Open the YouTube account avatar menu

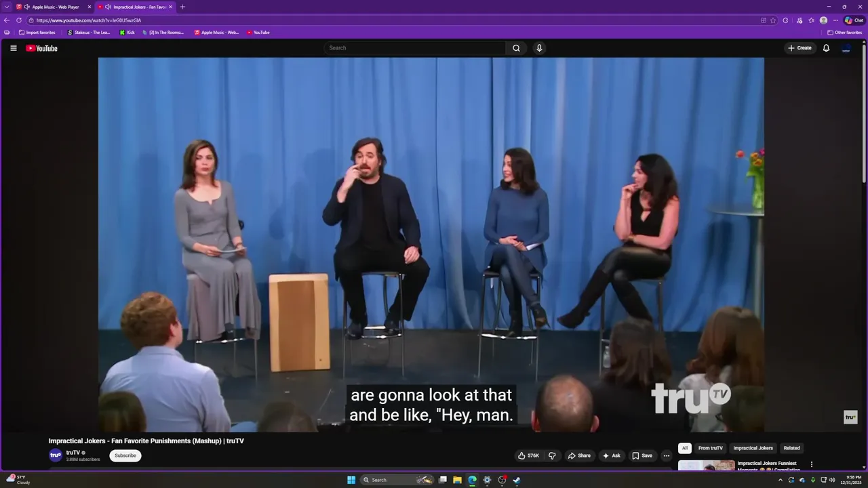(x=846, y=48)
